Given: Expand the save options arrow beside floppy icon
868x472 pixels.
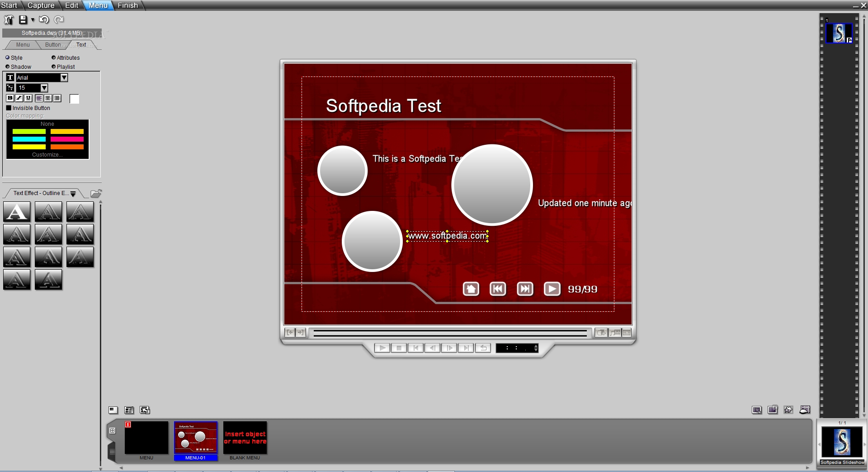Looking at the screenshot, I should point(33,20).
